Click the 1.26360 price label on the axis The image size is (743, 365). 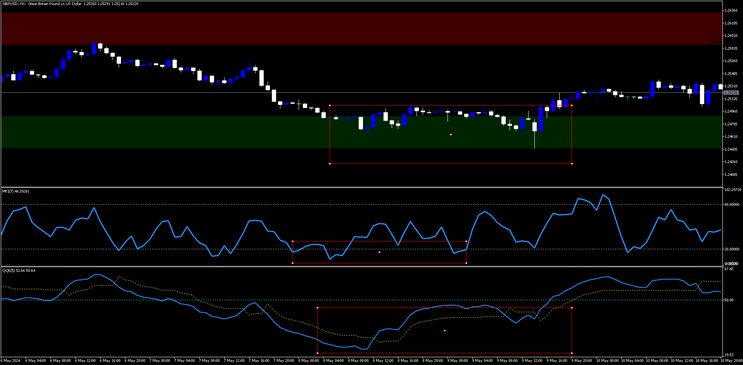(731, 10)
